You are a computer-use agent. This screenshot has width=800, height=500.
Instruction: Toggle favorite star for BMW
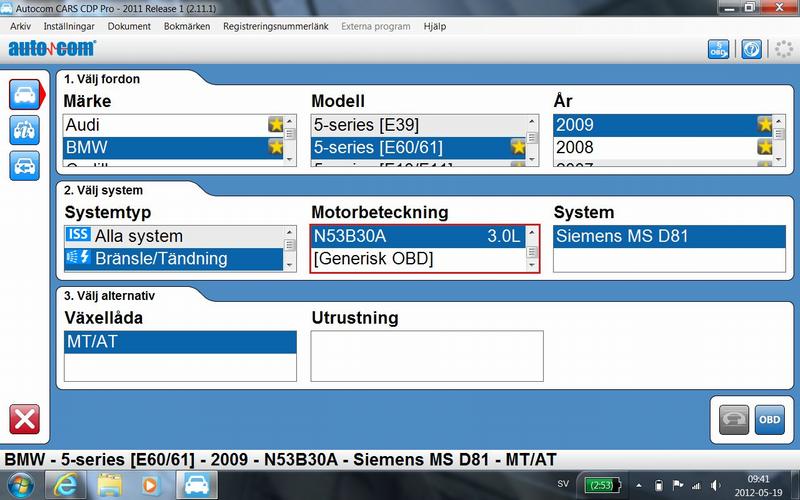tap(275, 148)
